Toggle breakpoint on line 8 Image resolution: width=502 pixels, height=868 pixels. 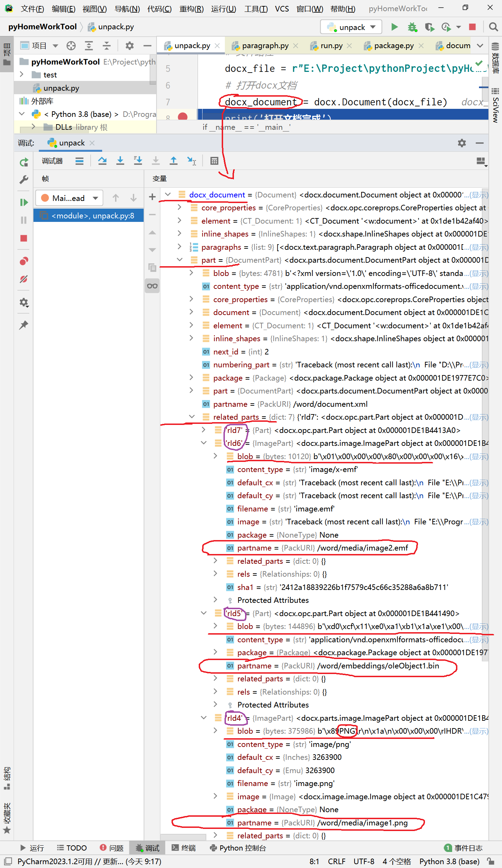(x=183, y=117)
